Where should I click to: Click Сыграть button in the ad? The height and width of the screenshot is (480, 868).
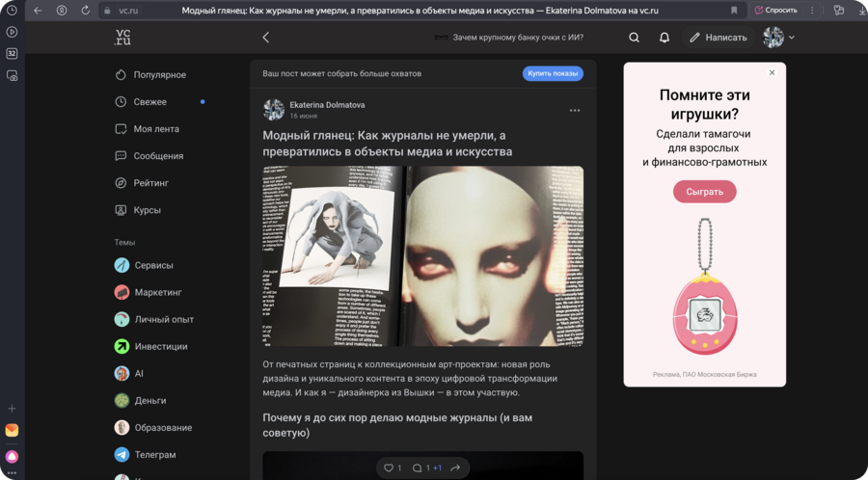pos(704,192)
